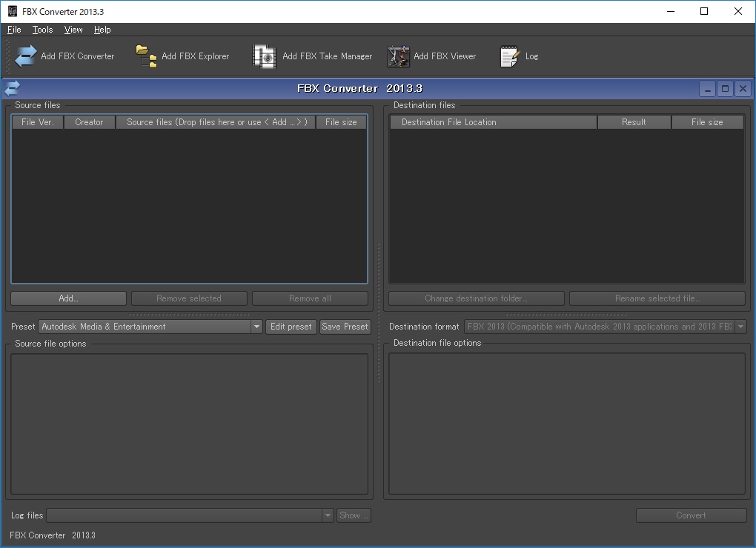Click the Log toolbar label
Image resolution: width=756 pixels, height=548 pixels.
click(532, 56)
